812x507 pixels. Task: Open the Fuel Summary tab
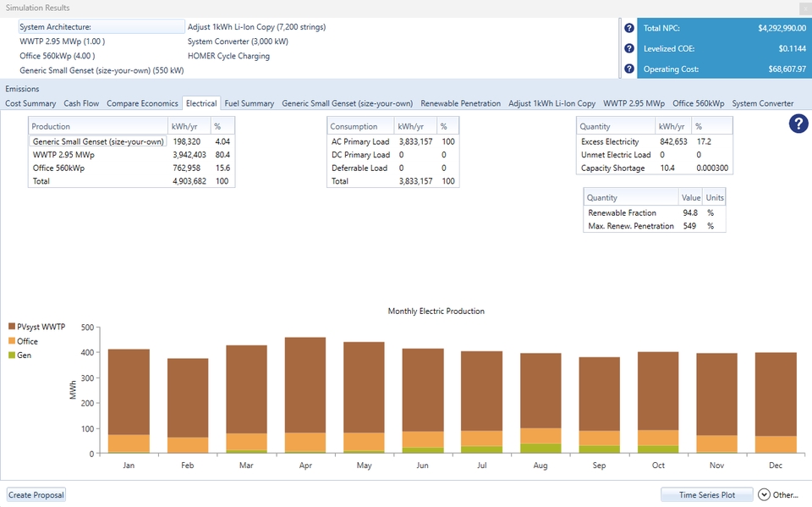tap(249, 103)
